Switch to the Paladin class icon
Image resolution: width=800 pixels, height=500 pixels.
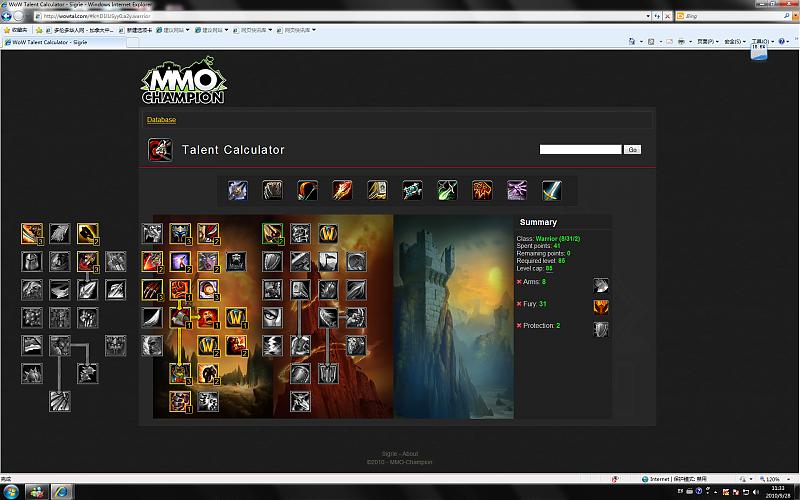tap(377, 190)
